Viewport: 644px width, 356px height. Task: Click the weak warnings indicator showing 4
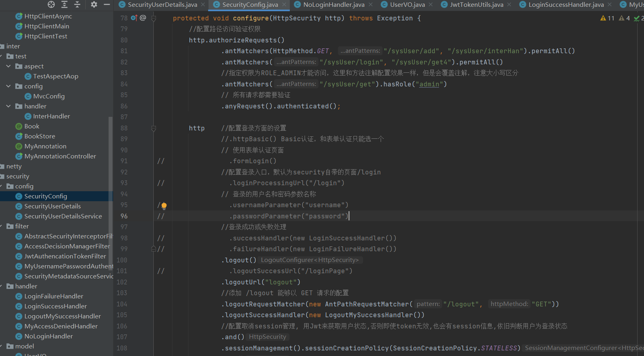point(624,18)
